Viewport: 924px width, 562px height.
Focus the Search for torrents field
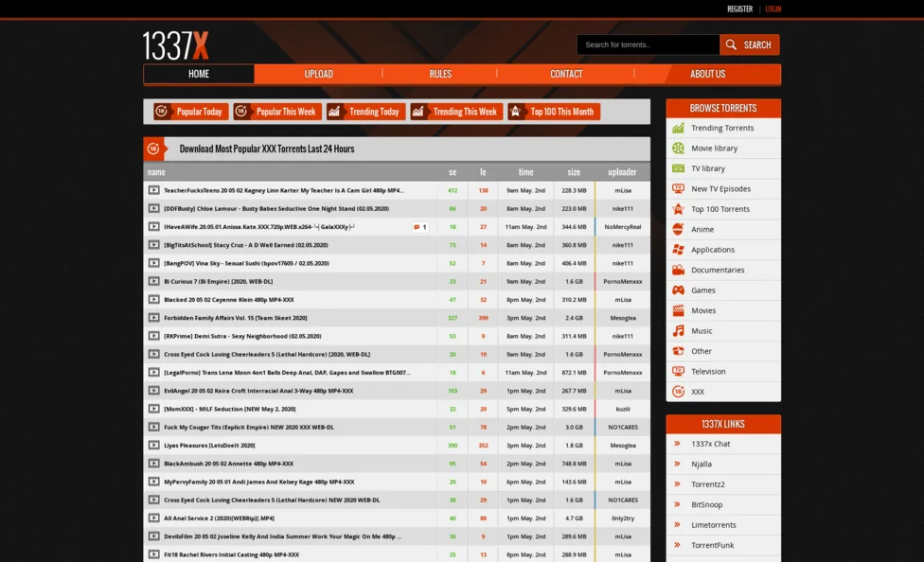pyautogui.click(x=649, y=44)
